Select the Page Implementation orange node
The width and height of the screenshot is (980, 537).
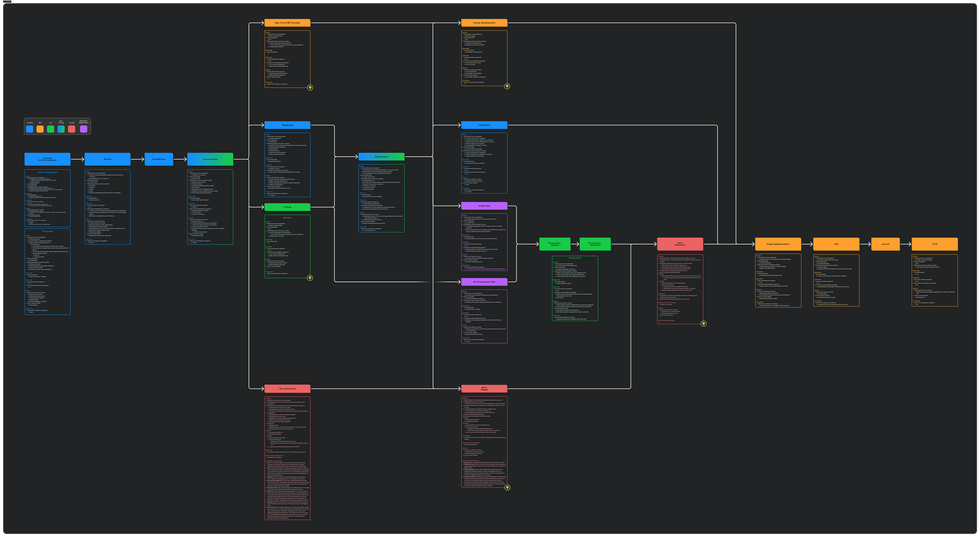coord(778,244)
